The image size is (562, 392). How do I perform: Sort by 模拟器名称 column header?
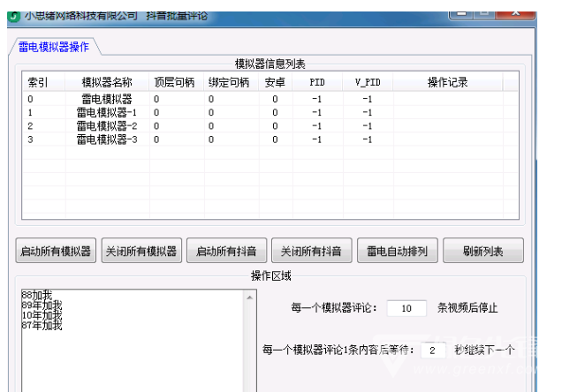click(107, 82)
